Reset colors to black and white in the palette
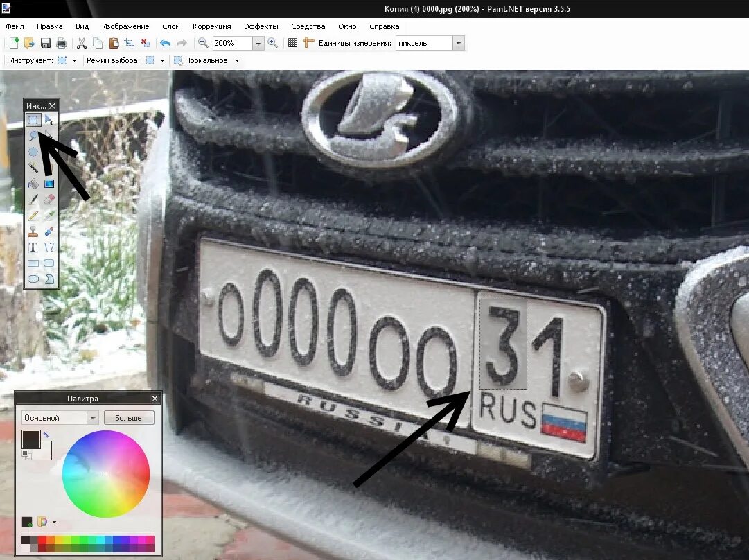The height and width of the screenshot is (560, 749). [26, 455]
